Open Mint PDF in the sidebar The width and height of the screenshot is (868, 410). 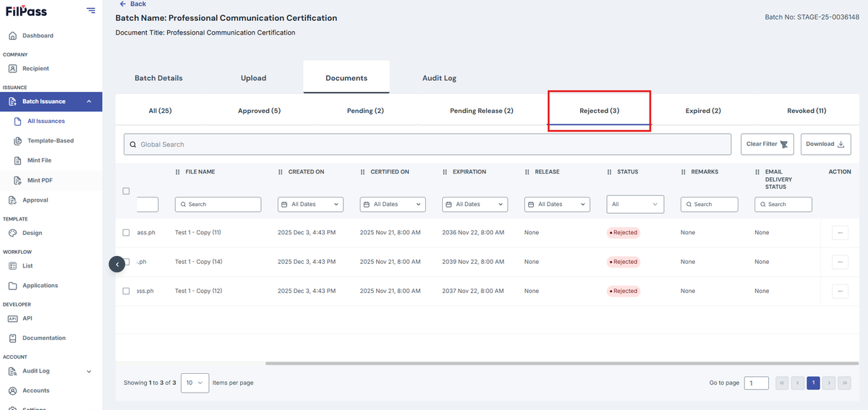pos(39,180)
